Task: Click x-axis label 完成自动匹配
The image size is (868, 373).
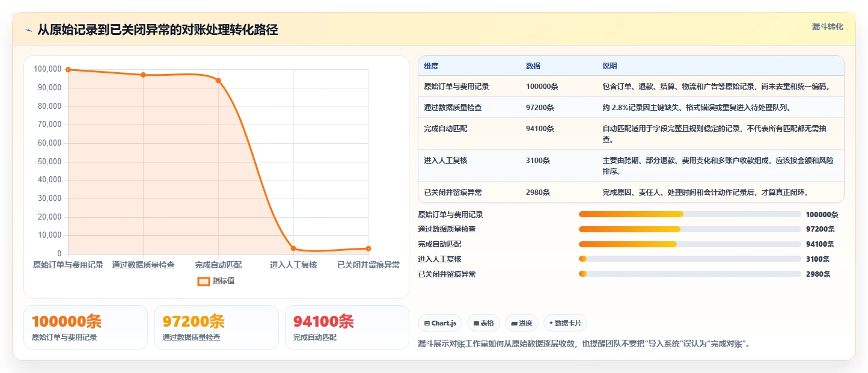Action: coord(218,265)
